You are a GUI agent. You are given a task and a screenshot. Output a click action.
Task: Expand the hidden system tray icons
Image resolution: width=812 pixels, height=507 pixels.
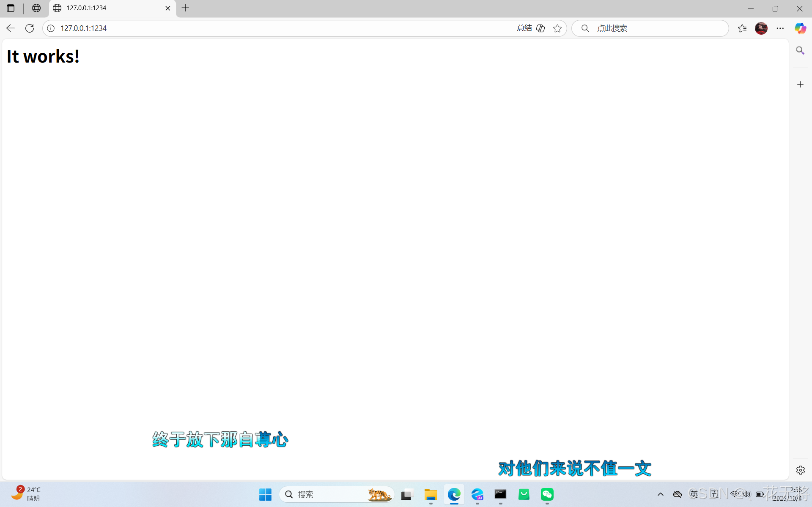pyautogui.click(x=660, y=494)
